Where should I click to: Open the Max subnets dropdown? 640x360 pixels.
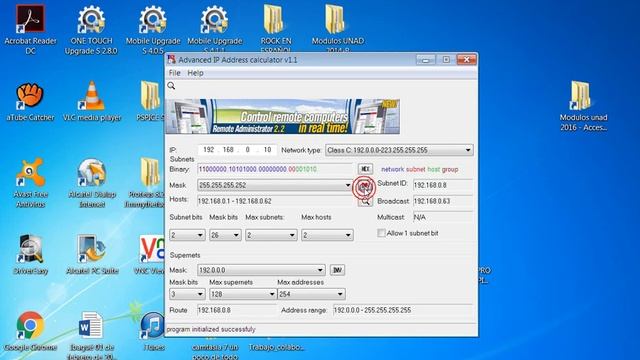[271, 235]
